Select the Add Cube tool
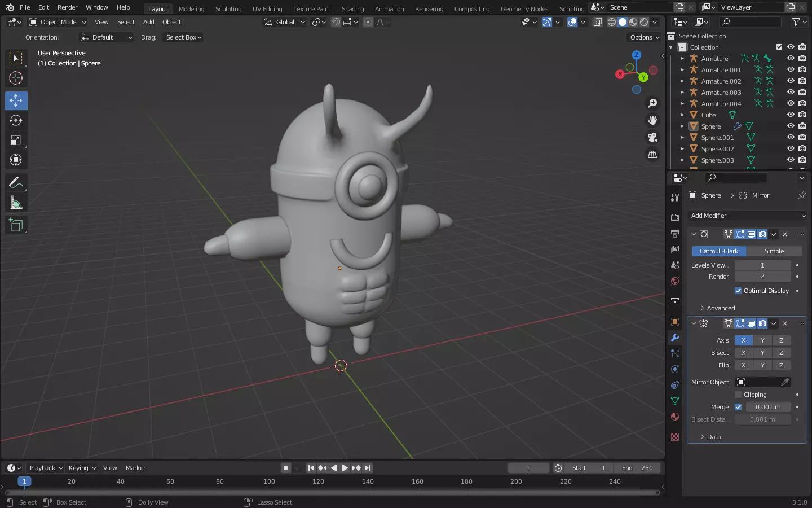The image size is (812, 508). [16, 225]
